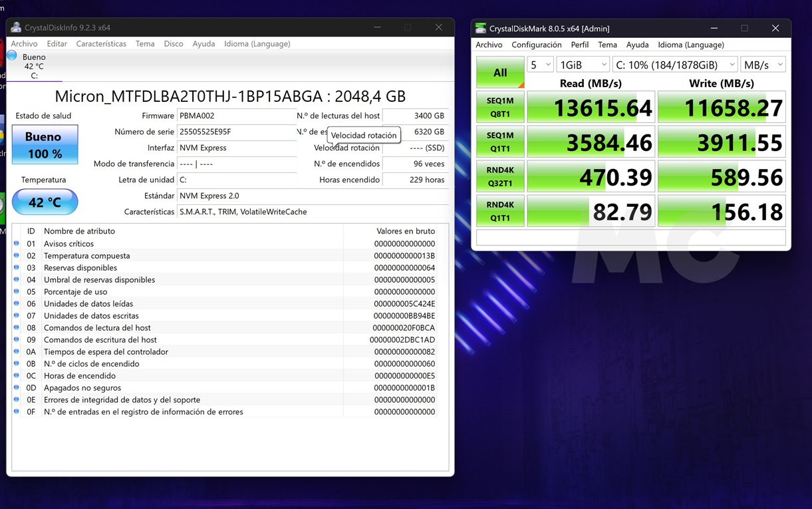
Task: Open Editar menu in CrystalDiskInfo
Action: pos(57,44)
